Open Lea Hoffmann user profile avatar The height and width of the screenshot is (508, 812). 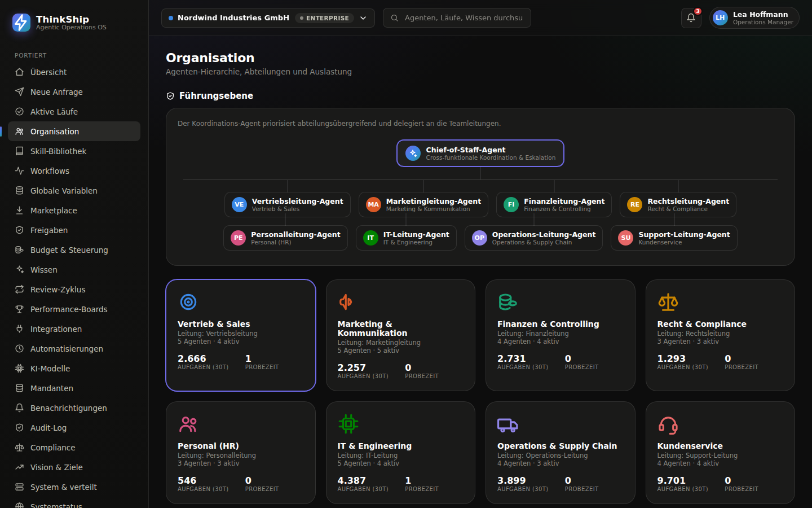[x=720, y=18]
